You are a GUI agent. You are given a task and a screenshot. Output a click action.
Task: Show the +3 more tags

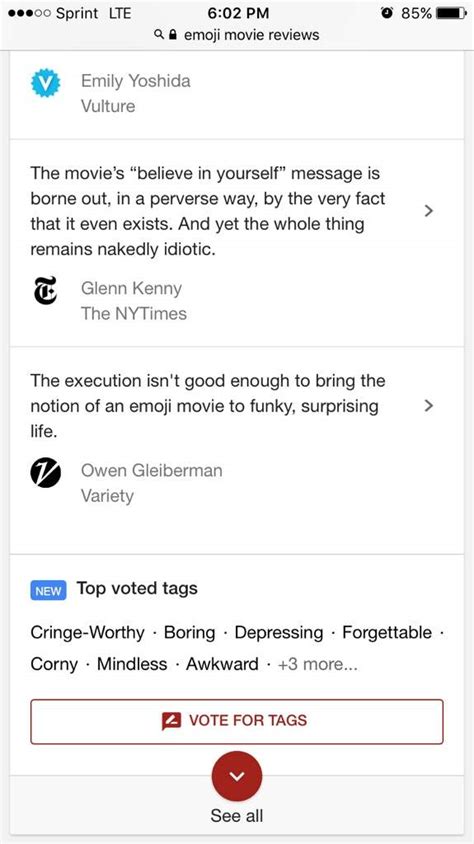point(317,664)
